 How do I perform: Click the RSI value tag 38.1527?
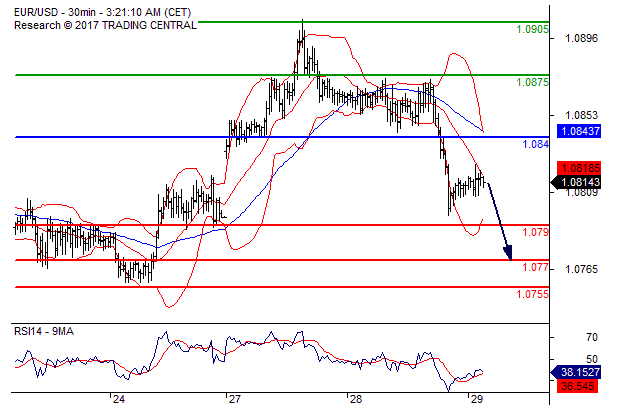pyautogui.click(x=576, y=372)
